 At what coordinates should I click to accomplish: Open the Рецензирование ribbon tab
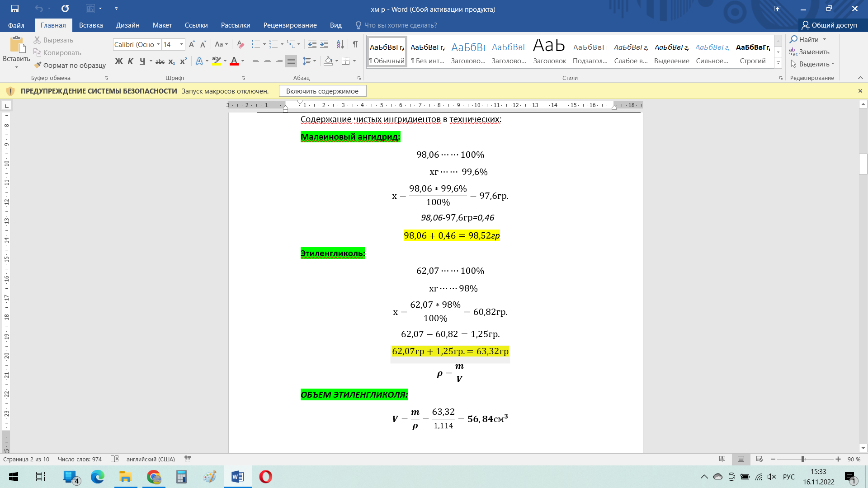click(x=290, y=25)
